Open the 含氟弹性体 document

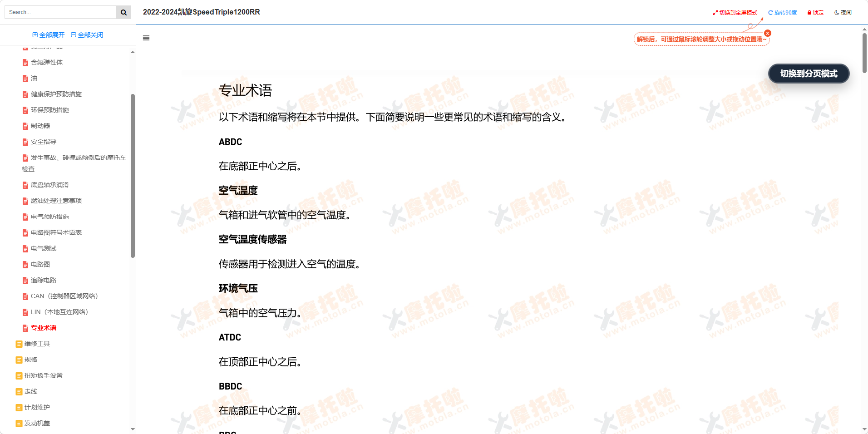click(47, 62)
